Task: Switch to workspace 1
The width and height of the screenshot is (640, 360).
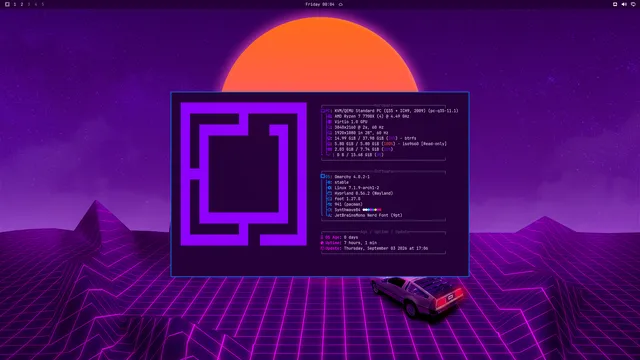Action: click(x=15, y=4)
